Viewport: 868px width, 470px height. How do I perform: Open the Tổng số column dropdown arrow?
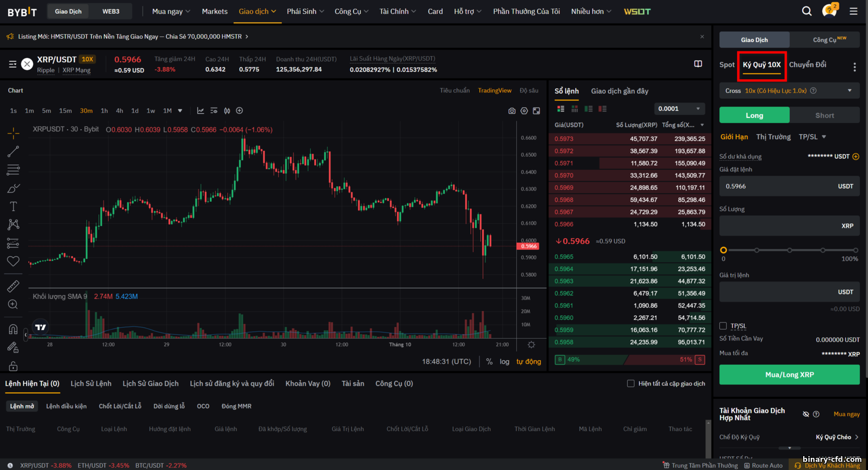[x=703, y=125]
